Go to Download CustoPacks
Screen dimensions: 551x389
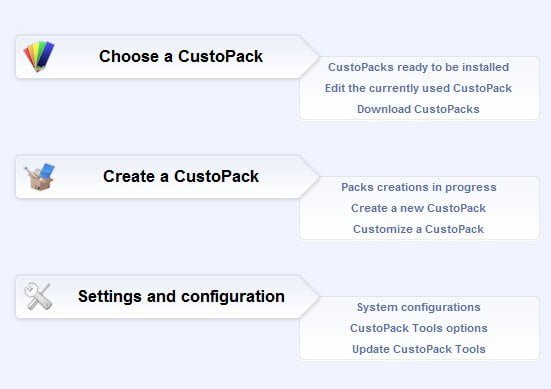tap(418, 109)
